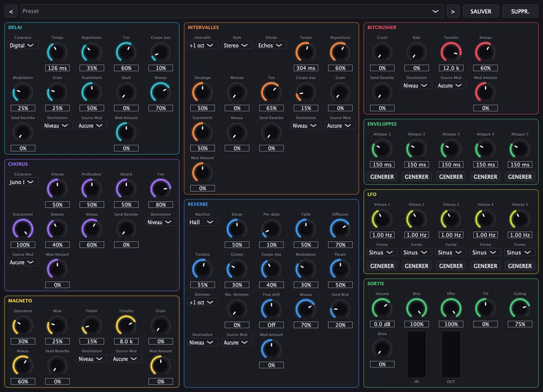
Task: Click the CHORUS Ecartement 100% value field
Action: (x=23, y=245)
